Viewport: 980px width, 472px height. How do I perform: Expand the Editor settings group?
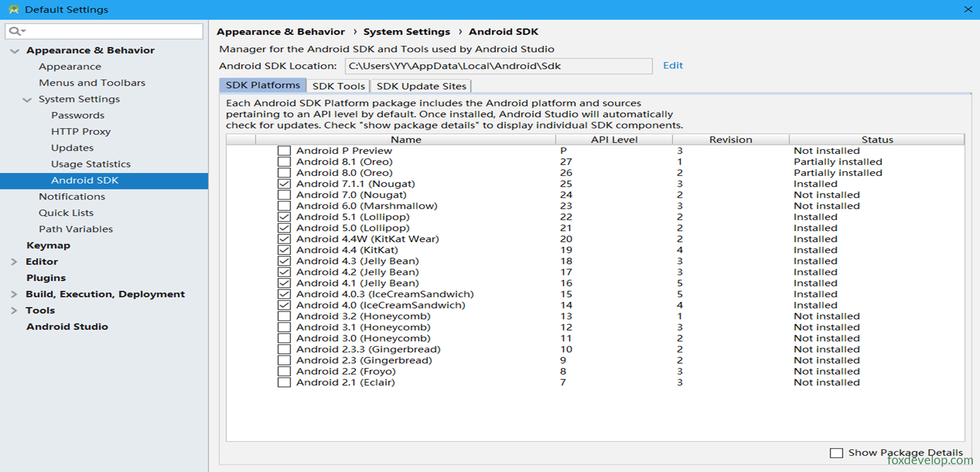14,262
